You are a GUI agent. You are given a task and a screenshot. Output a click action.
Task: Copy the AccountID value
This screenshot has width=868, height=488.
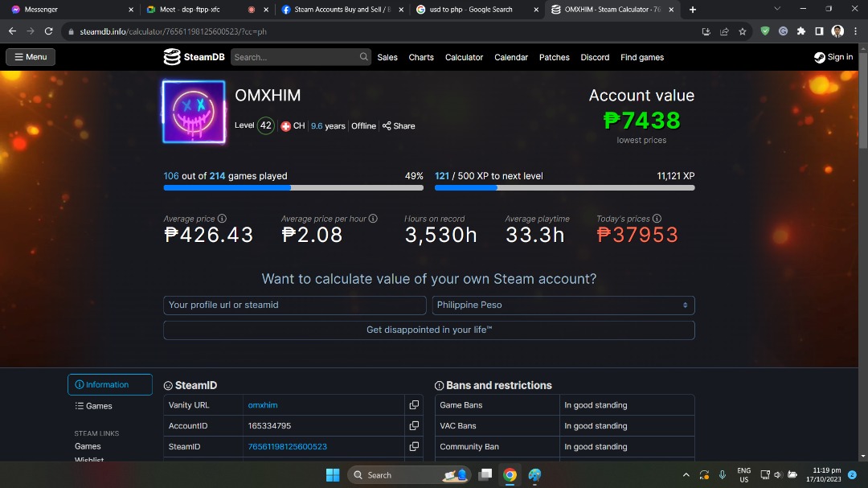pyautogui.click(x=414, y=425)
